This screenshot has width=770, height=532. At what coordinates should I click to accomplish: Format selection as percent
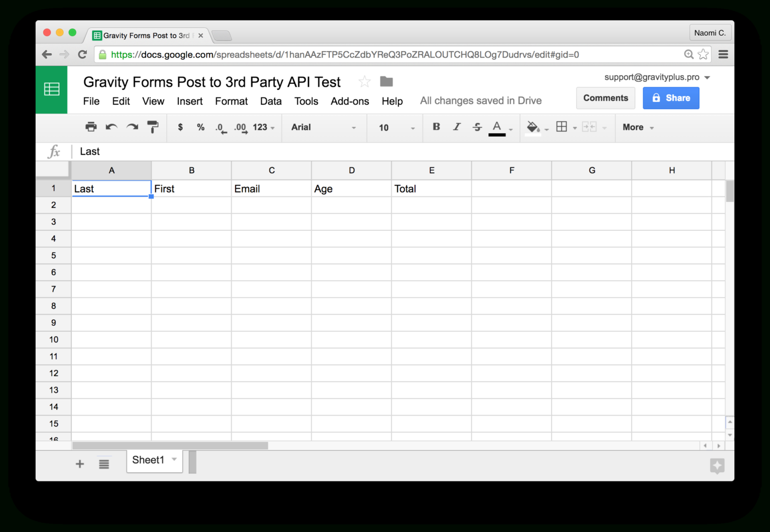(200, 127)
